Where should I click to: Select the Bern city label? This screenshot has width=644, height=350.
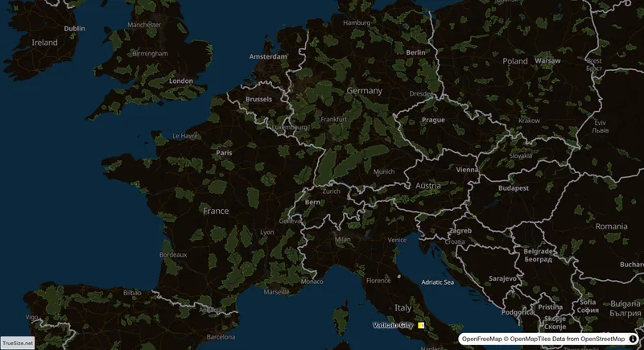point(312,202)
